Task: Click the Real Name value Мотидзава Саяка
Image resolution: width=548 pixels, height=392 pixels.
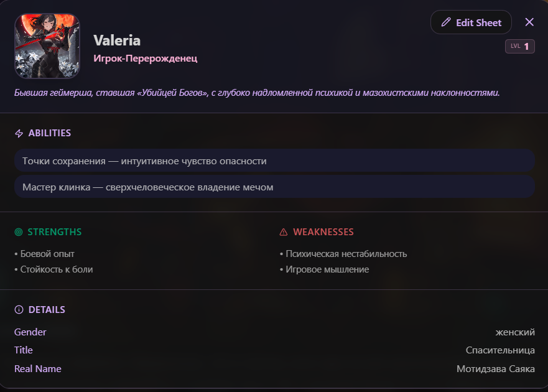Action: click(x=496, y=368)
